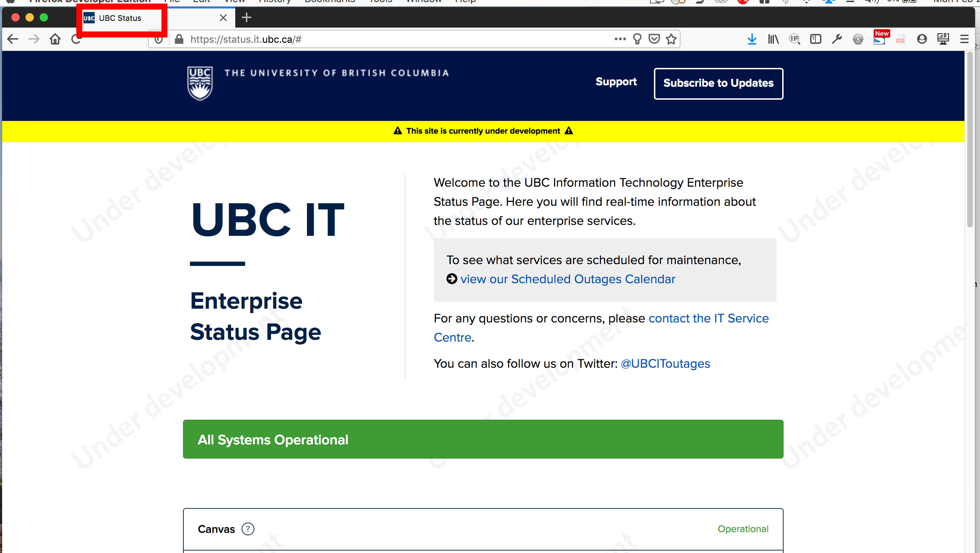This screenshot has width=980, height=553.
Task: Open the Library bookshelf icon
Action: pyautogui.click(x=773, y=39)
